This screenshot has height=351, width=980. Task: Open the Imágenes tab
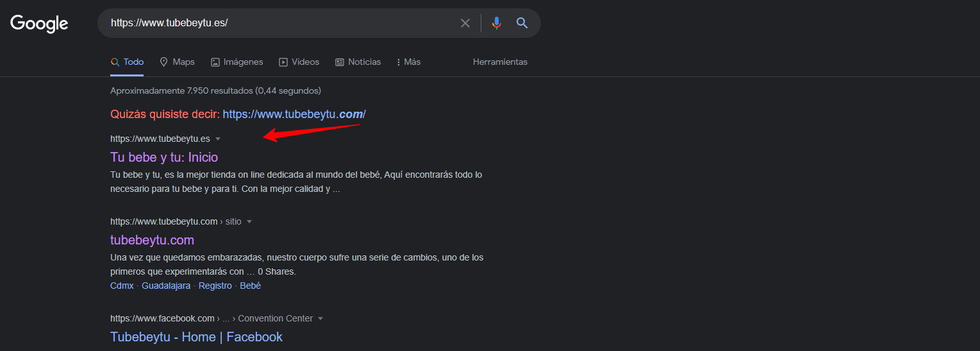coord(237,62)
